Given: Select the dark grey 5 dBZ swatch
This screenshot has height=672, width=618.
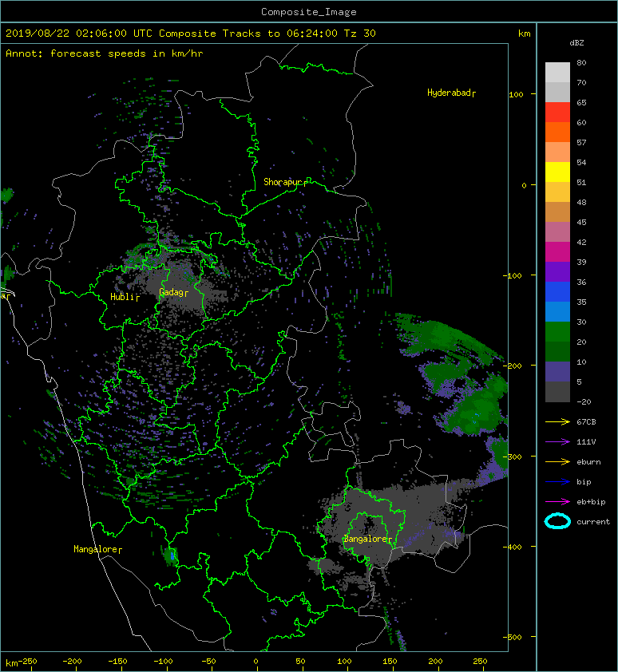Looking at the screenshot, I should [x=557, y=392].
